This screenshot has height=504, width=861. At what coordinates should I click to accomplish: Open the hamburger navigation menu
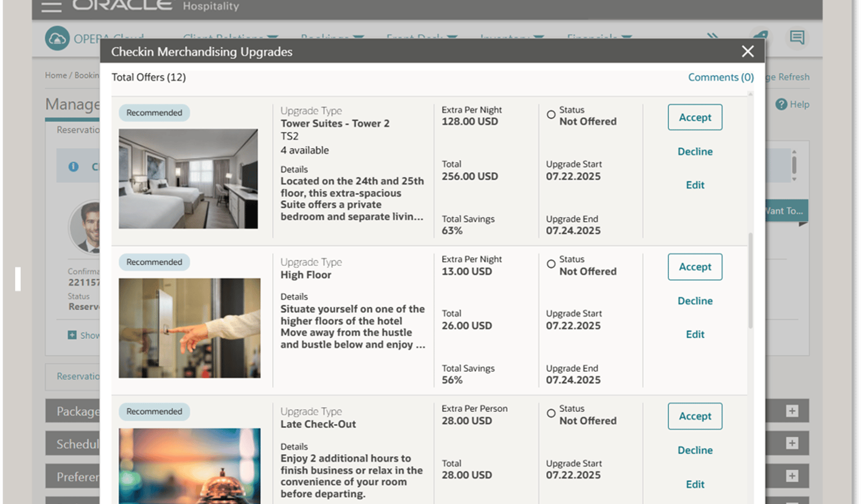click(x=52, y=6)
